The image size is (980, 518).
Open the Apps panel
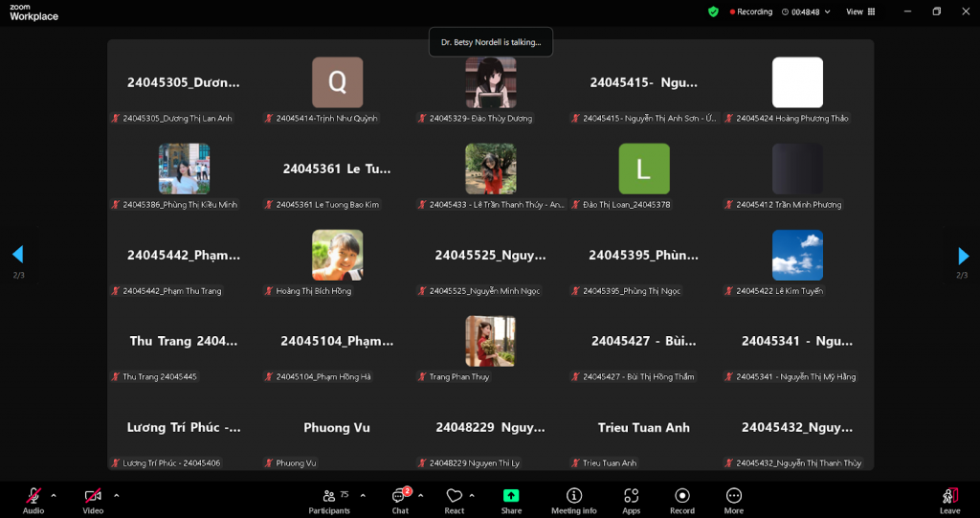pyautogui.click(x=632, y=501)
